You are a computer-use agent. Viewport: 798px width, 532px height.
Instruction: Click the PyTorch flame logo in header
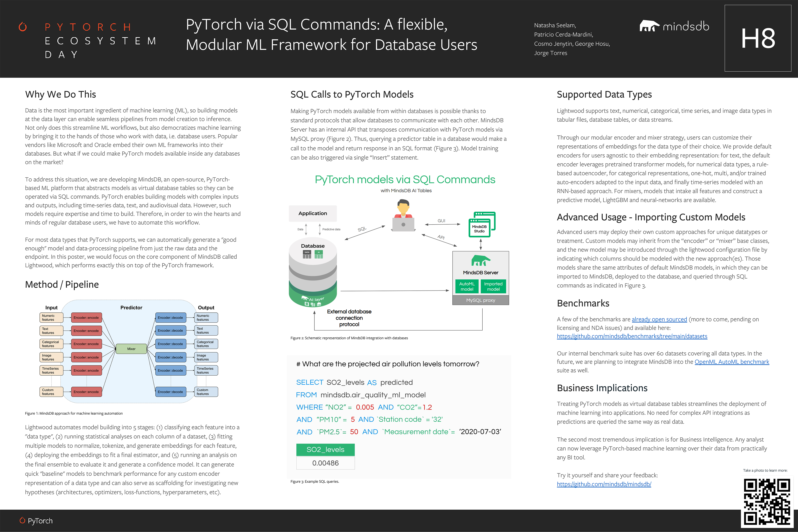tap(23, 27)
